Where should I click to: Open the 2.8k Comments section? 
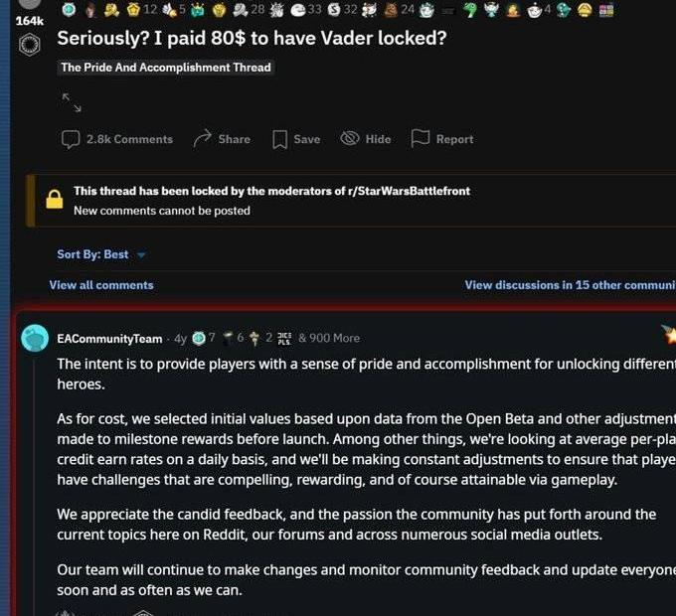117,139
